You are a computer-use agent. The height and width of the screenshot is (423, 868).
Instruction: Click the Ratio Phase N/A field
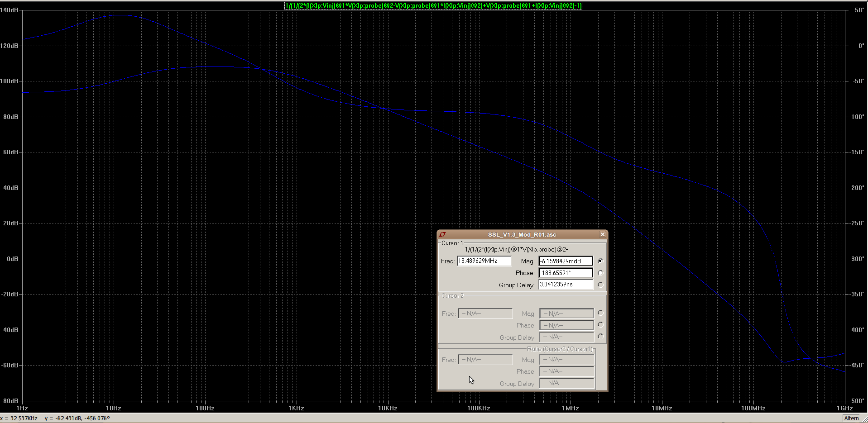[x=567, y=371]
